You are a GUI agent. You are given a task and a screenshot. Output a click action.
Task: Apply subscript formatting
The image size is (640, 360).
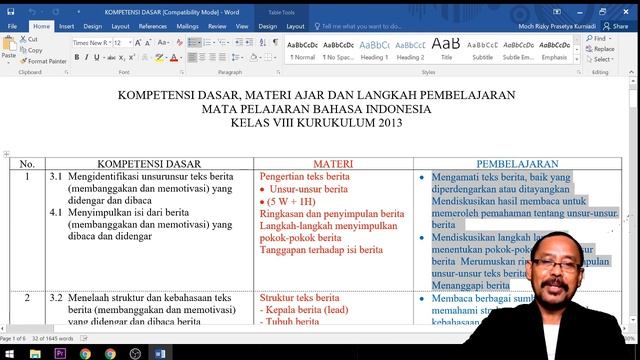pos(122,58)
